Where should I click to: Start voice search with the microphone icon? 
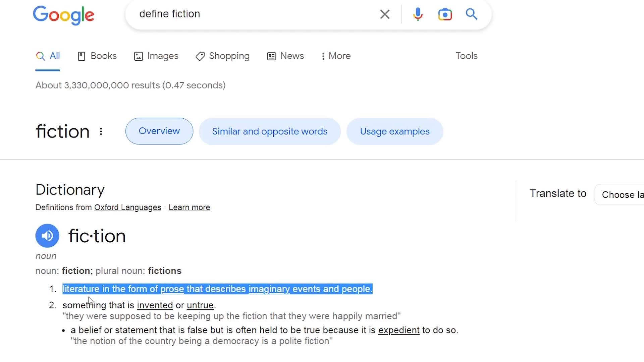pos(418,14)
